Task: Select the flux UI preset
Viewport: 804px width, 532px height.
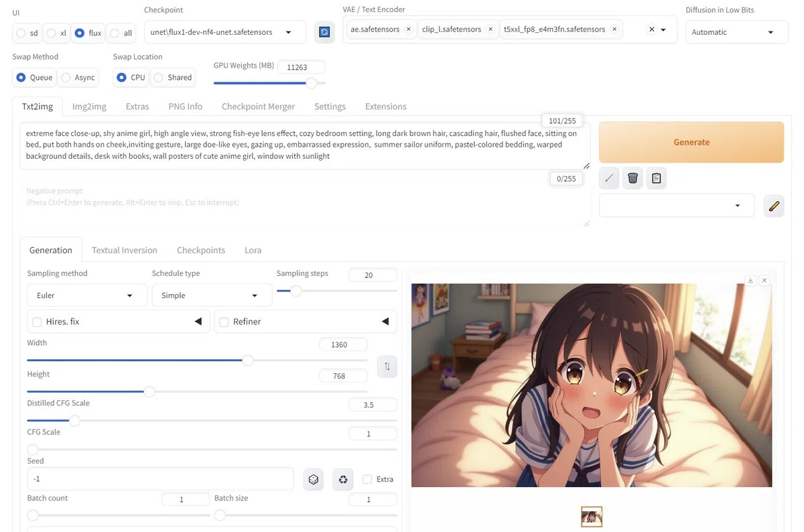Action: (88, 33)
